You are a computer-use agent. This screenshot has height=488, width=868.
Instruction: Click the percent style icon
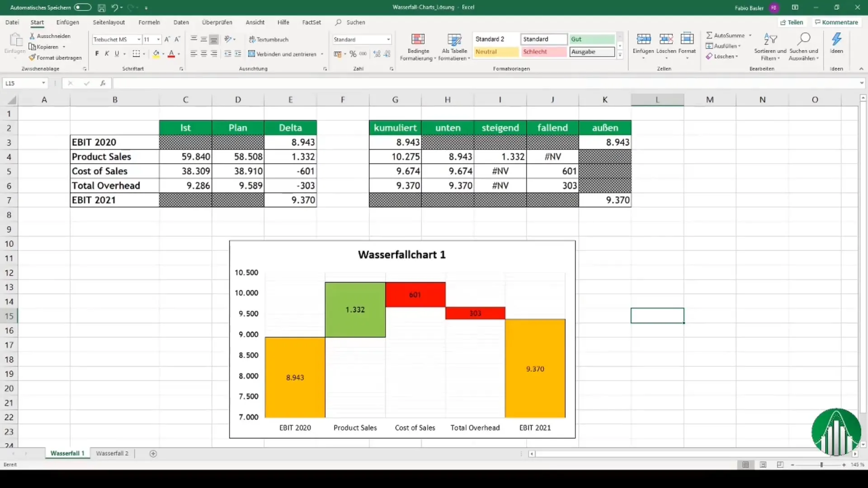[x=353, y=54]
